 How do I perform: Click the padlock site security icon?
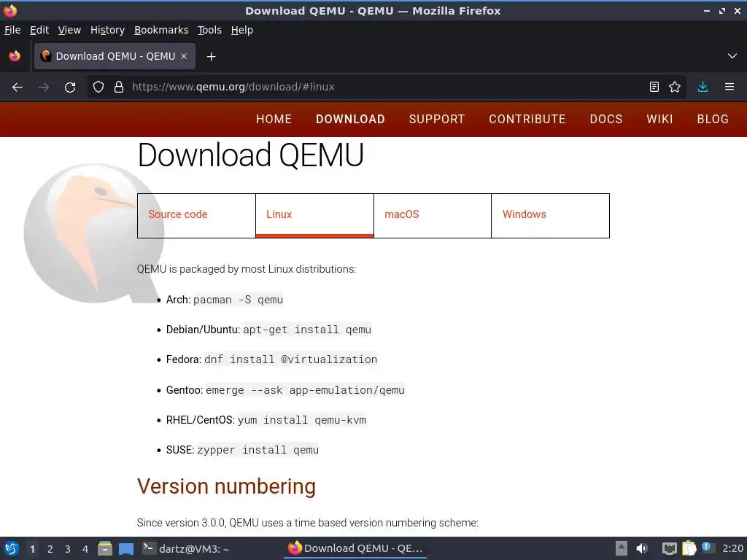pos(119,87)
